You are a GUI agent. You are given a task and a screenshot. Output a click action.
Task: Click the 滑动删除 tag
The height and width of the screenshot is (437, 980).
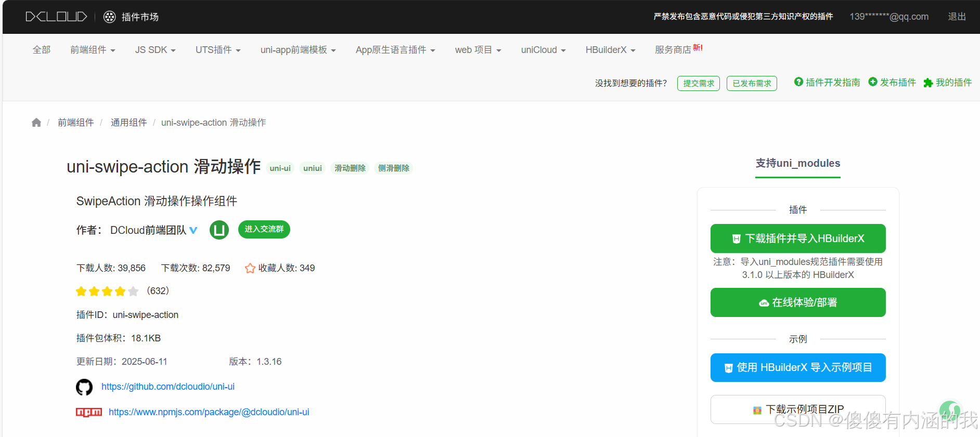click(350, 168)
